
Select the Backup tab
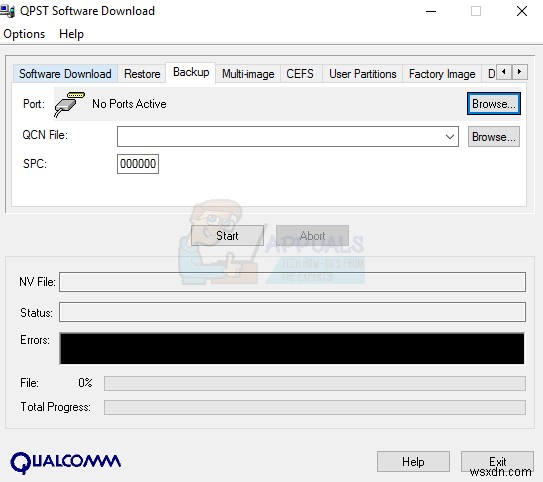pos(191,72)
